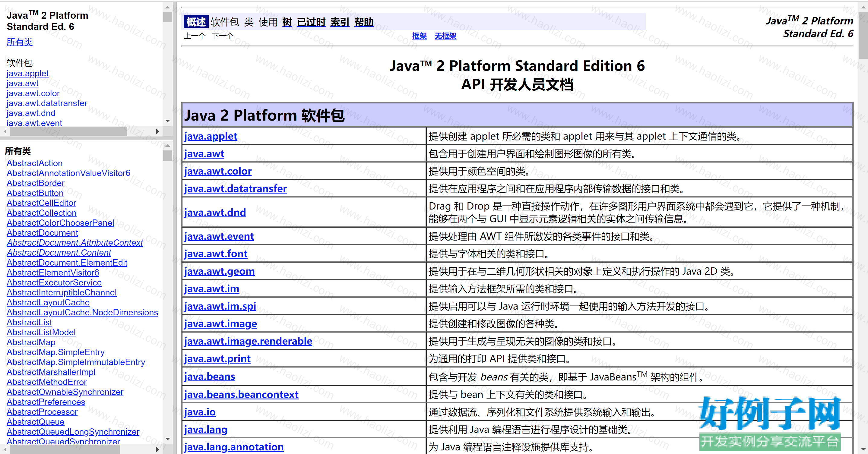This screenshot has height=454, width=868.
Task: Click all-classes frame scroll-right arrow
Action: [x=157, y=449]
